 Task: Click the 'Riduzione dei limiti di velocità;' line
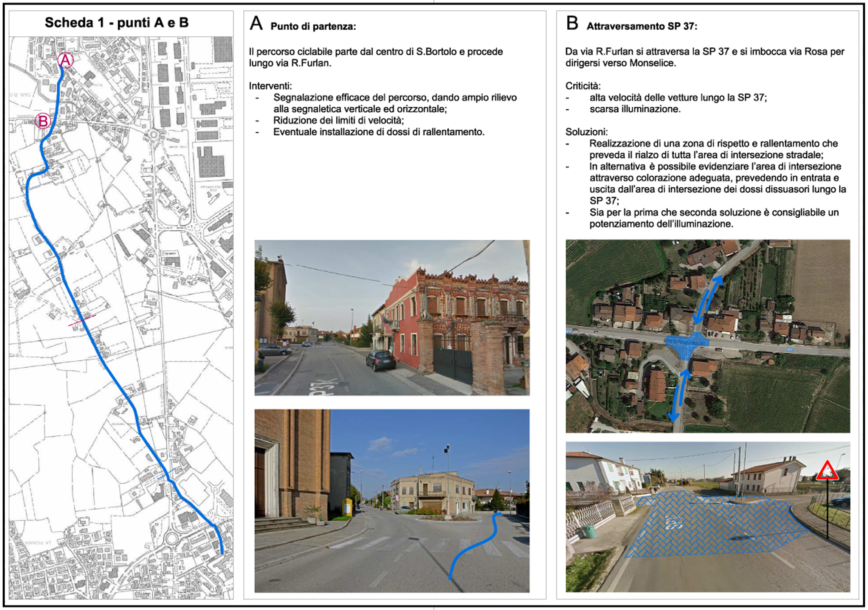click(x=338, y=120)
